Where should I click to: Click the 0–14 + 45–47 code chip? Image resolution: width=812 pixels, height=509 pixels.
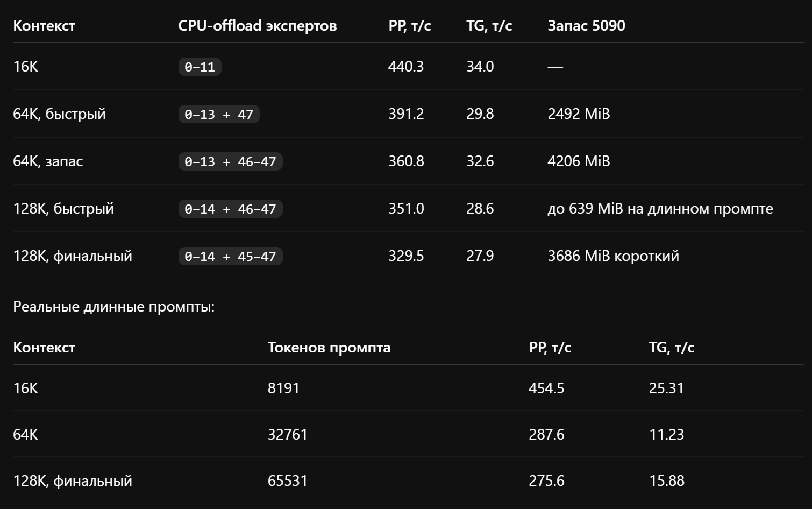[230, 256]
